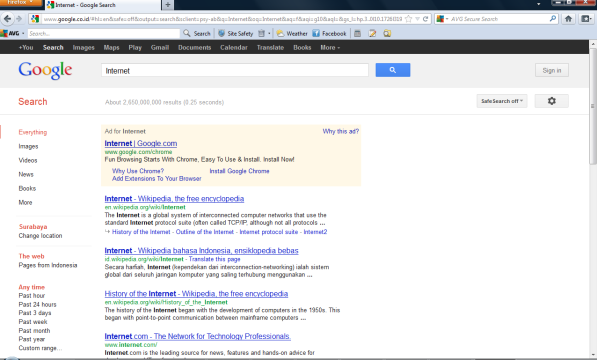Expand the More dropdown in Google top bar
Image resolution: width=597 pixels, height=360 pixels.
click(330, 48)
